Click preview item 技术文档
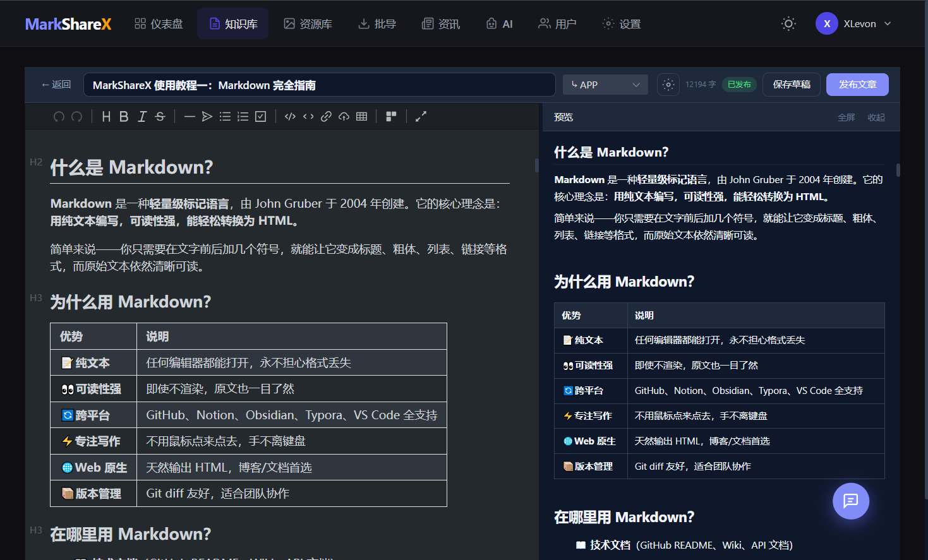Viewport: 928px width, 560px height. pyautogui.click(x=610, y=545)
